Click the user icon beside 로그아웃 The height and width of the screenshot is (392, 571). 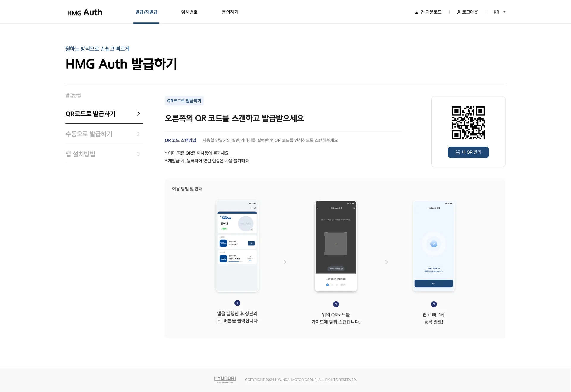click(459, 12)
